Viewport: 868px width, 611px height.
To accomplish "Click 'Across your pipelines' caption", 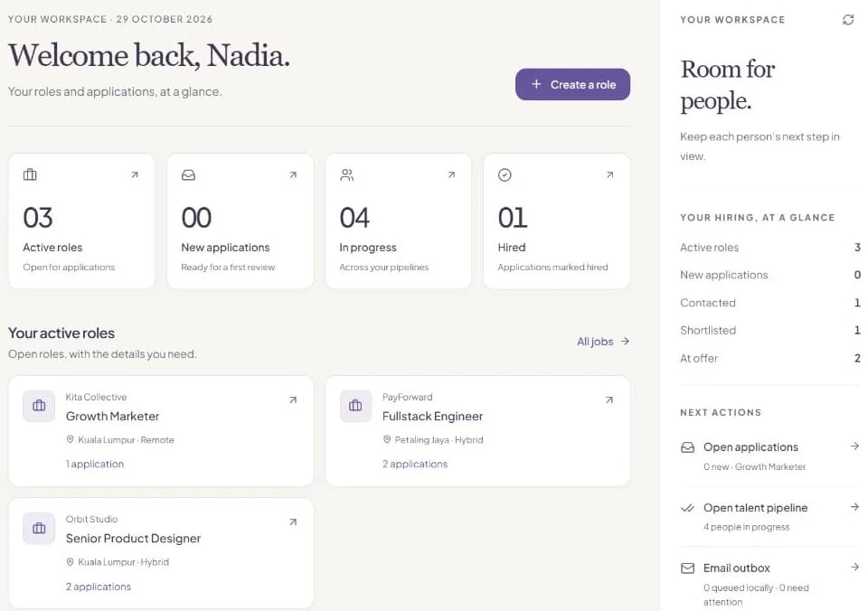I will [x=383, y=268].
